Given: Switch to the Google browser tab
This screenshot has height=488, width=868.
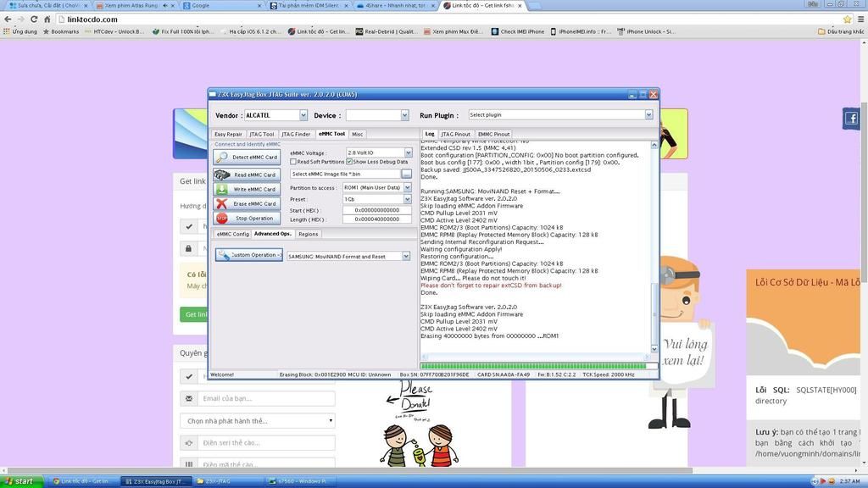Looking at the screenshot, I should coord(221,6).
